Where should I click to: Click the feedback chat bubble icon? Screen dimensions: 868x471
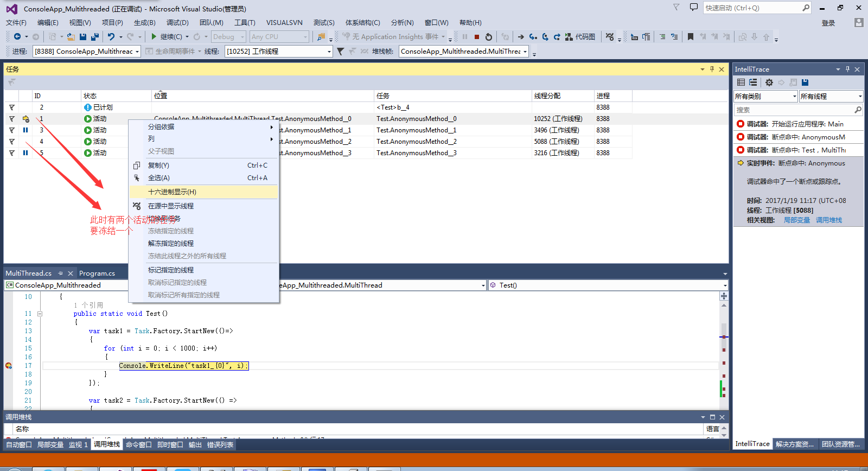(x=693, y=7)
